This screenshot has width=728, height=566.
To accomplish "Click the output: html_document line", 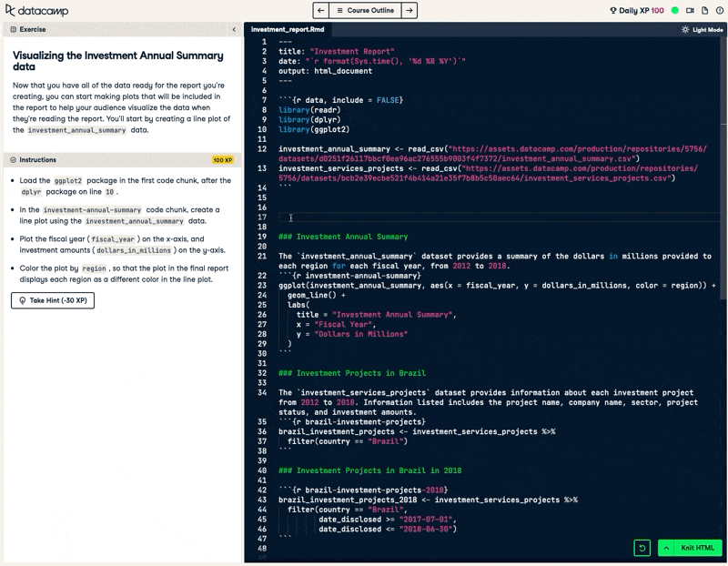I will coord(325,71).
